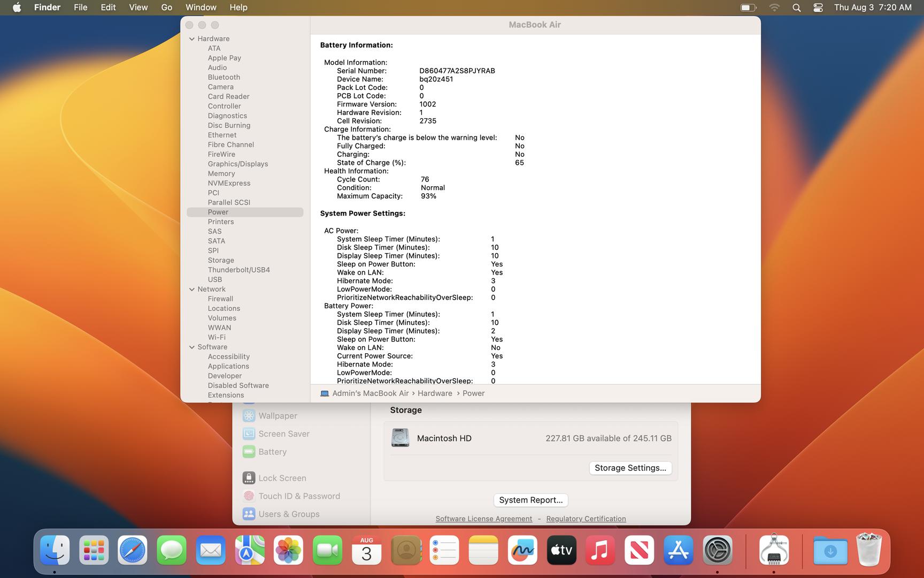The width and height of the screenshot is (924, 578).
Task: Open Mail app in the Dock
Action: 211,550
